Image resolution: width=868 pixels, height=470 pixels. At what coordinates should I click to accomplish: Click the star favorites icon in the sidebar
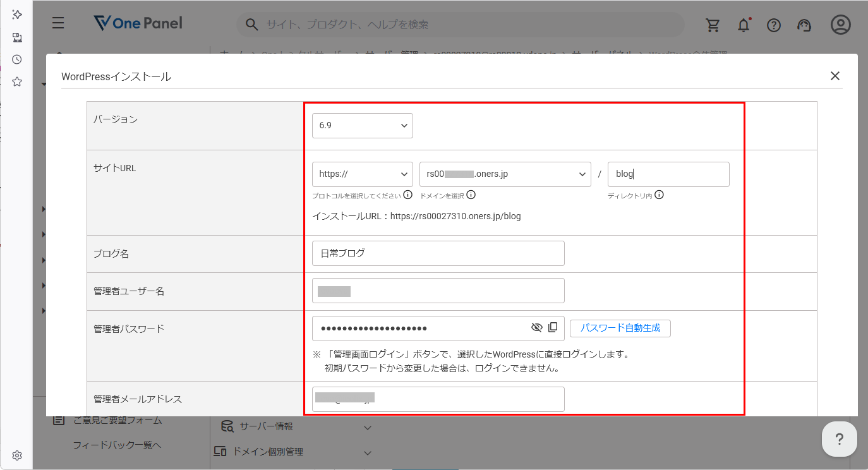16,81
